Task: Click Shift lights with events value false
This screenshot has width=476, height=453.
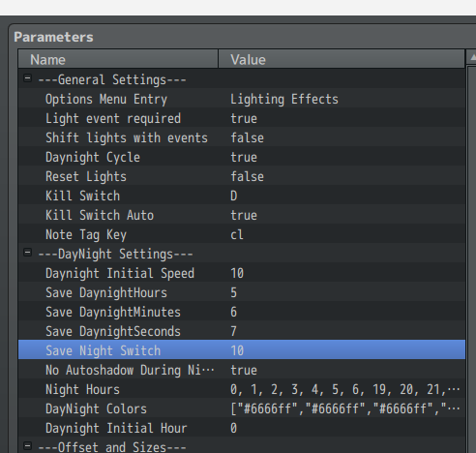Action: click(x=247, y=137)
